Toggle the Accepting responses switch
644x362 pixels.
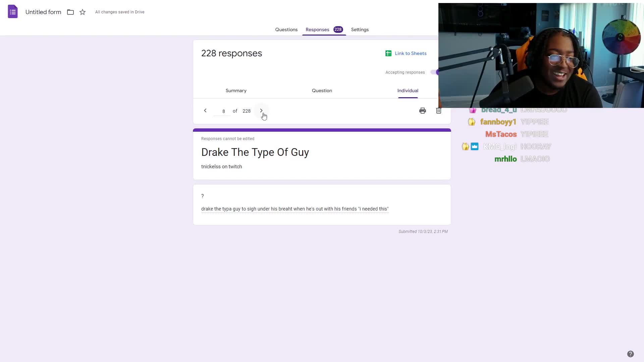pos(434,72)
